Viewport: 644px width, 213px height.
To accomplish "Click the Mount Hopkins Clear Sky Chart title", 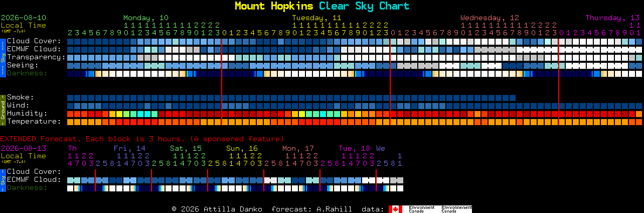I will (x=322, y=6).
